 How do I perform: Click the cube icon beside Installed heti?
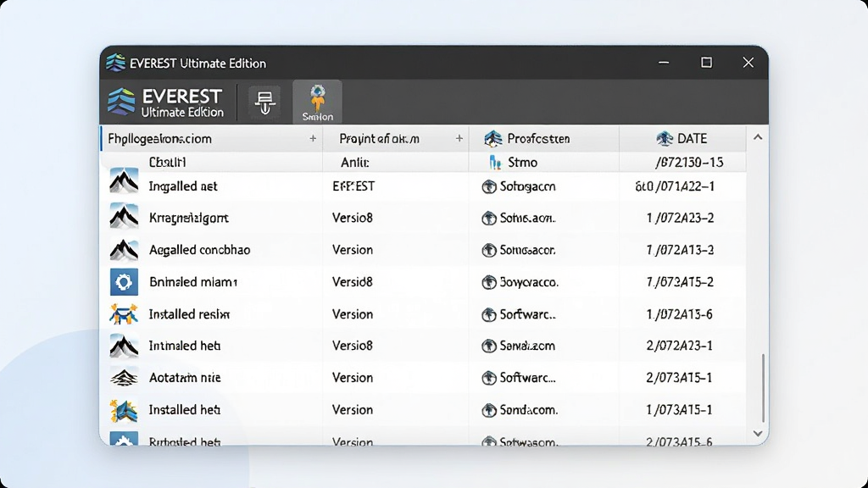(124, 410)
